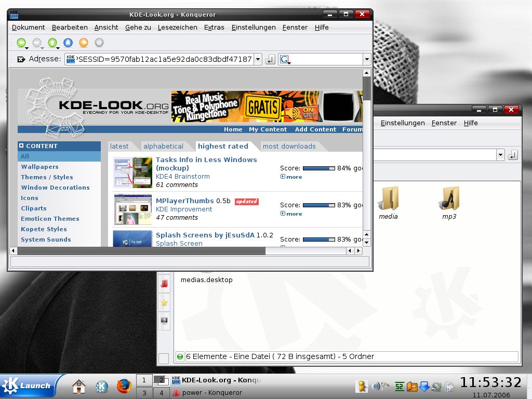
Task: Open the Ansicht menu
Action: (106, 28)
